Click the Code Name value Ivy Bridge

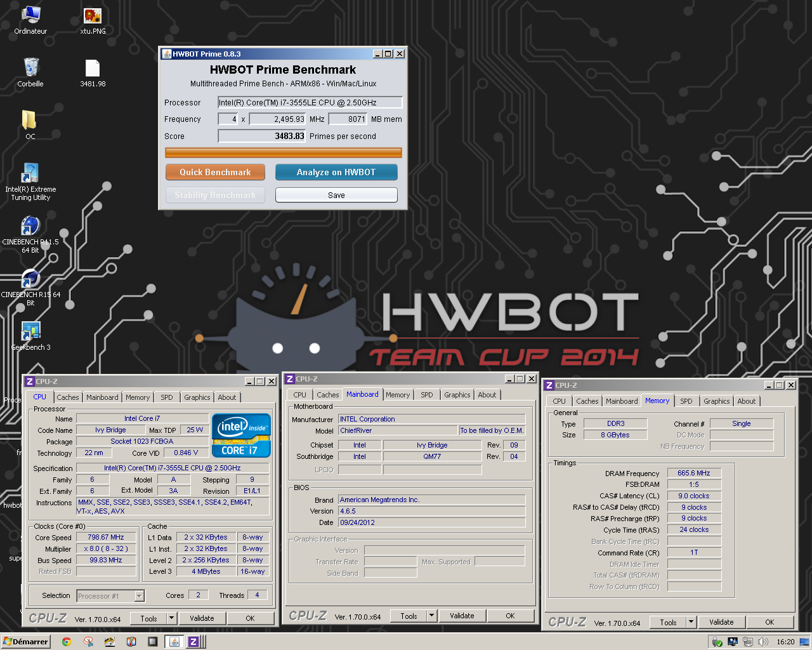point(110,430)
